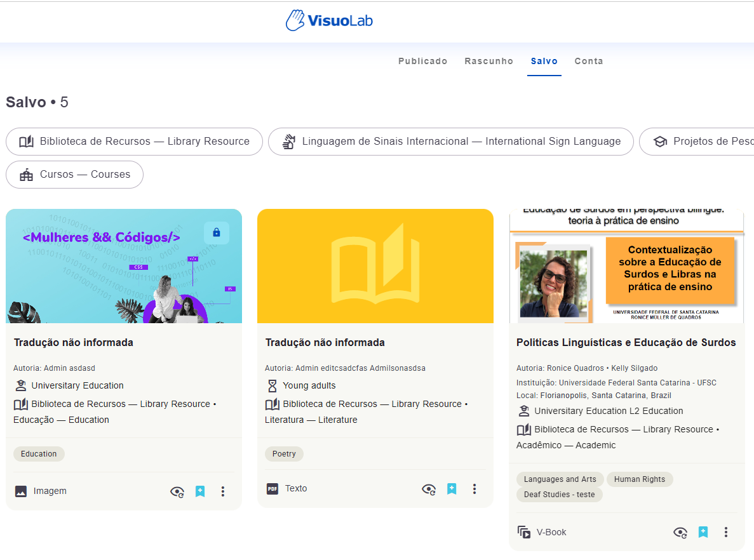Toggle the preview eye on the Imagem card
This screenshot has height=560, width=754.
click(177, 491)
